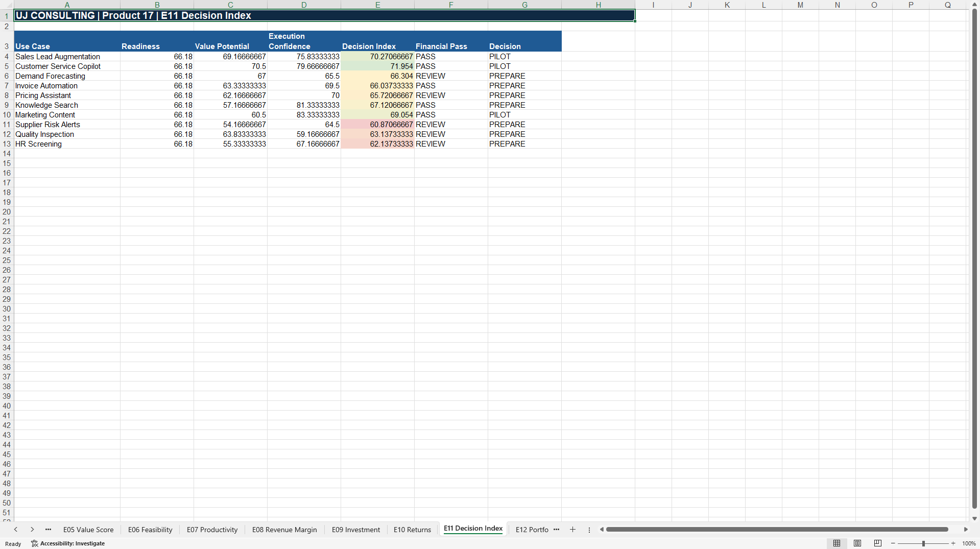Switch to E08 Revenue Margin tab

click(x=284, y=530)
